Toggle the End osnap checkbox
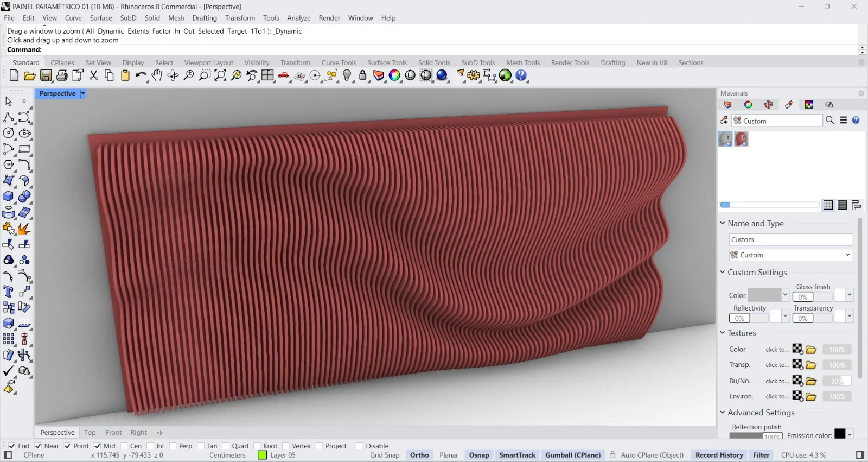 [12, 446]
